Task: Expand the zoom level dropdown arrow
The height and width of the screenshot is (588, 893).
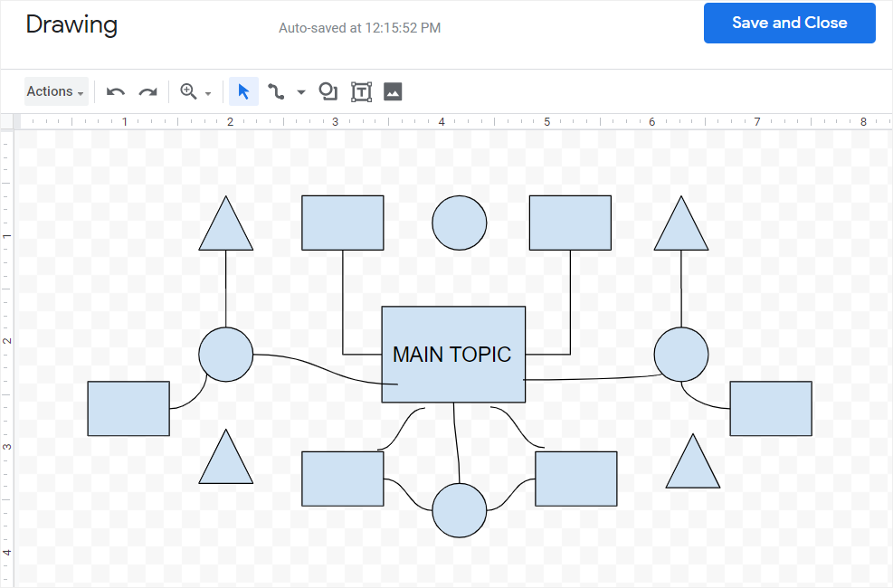Action: pyautogui.click(x=208, y=92)
